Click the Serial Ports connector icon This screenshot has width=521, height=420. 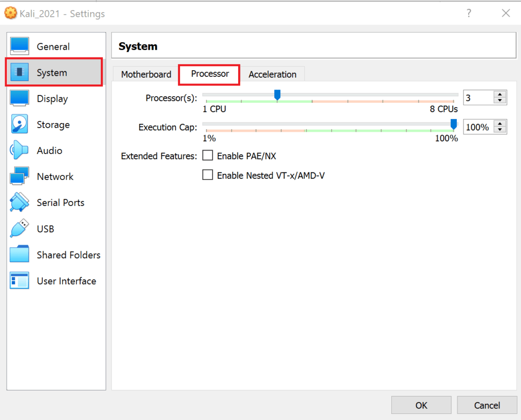[x=19, y=202]
